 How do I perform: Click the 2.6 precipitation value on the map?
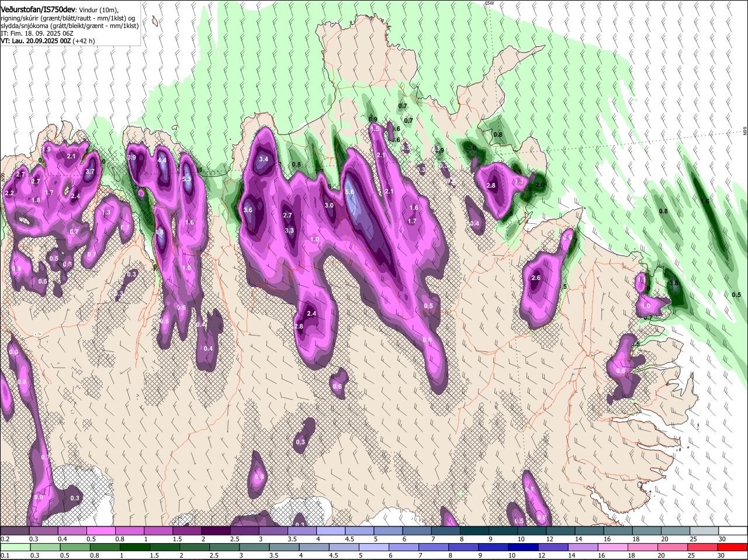pos(536,278)
